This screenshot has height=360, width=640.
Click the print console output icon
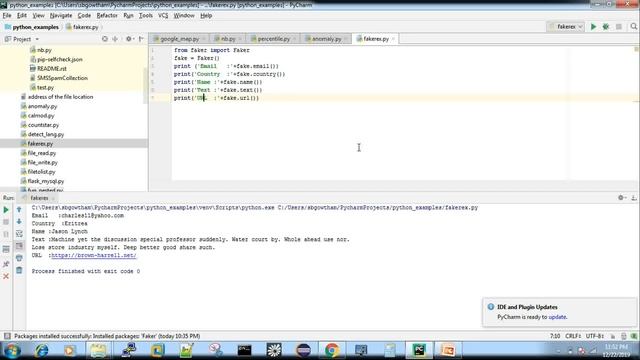coord(19,258)
